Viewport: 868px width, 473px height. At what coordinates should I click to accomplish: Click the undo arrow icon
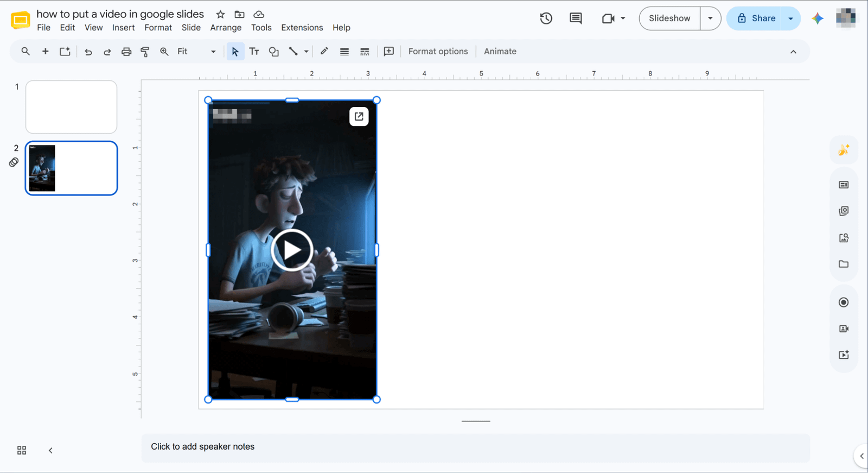tap(88, 52)
